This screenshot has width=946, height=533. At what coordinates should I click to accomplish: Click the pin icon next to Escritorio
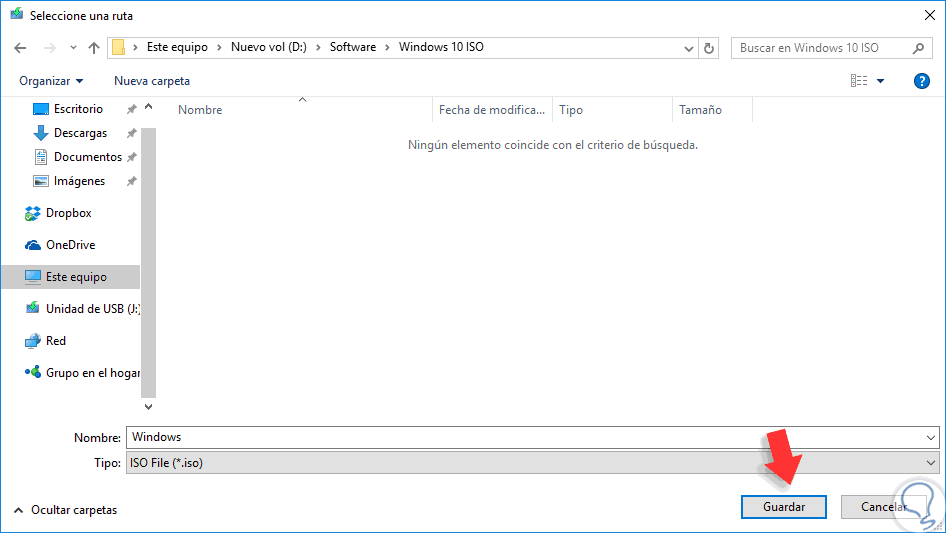point(131,109)
